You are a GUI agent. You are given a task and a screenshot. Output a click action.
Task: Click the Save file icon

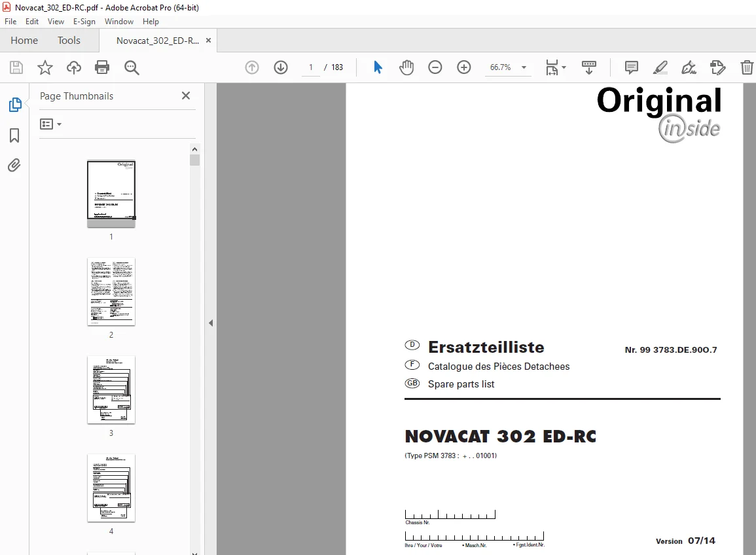(16, 67)
